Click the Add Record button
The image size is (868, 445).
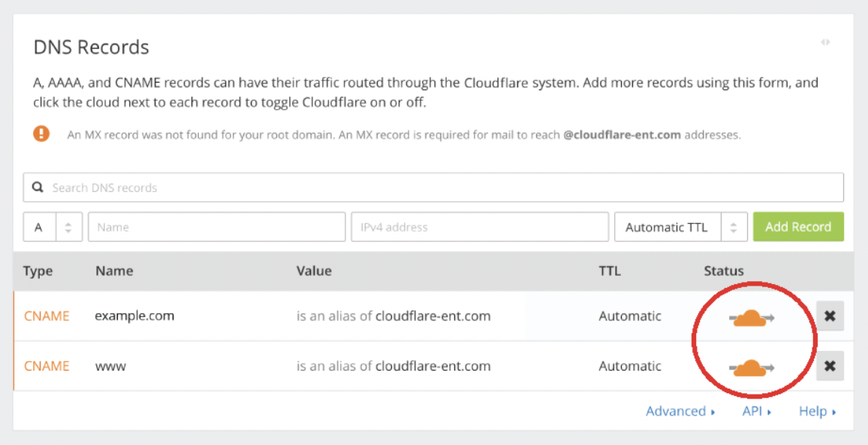(798, 227)
